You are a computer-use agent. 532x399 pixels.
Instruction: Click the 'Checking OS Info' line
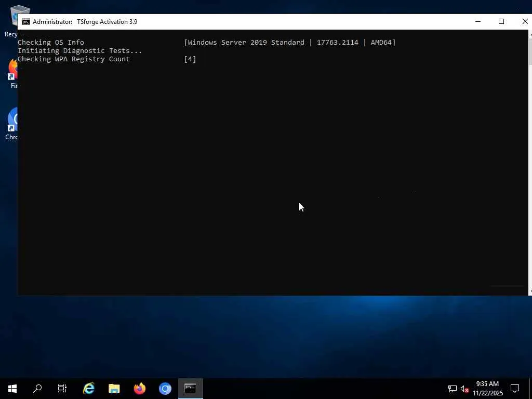(x=51, y=43)
